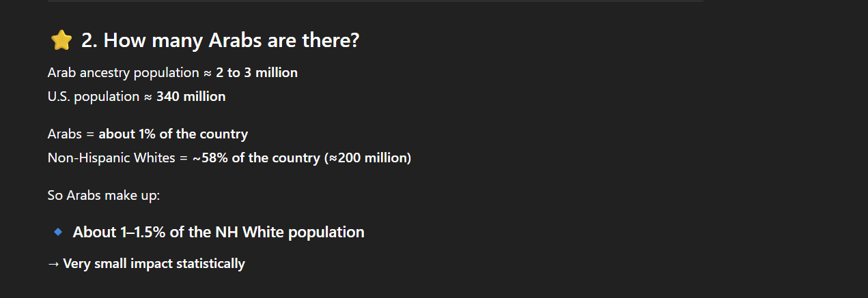Click the bold '~58% of the country' text
Screen dimensions: 868x298
point(256,158)
